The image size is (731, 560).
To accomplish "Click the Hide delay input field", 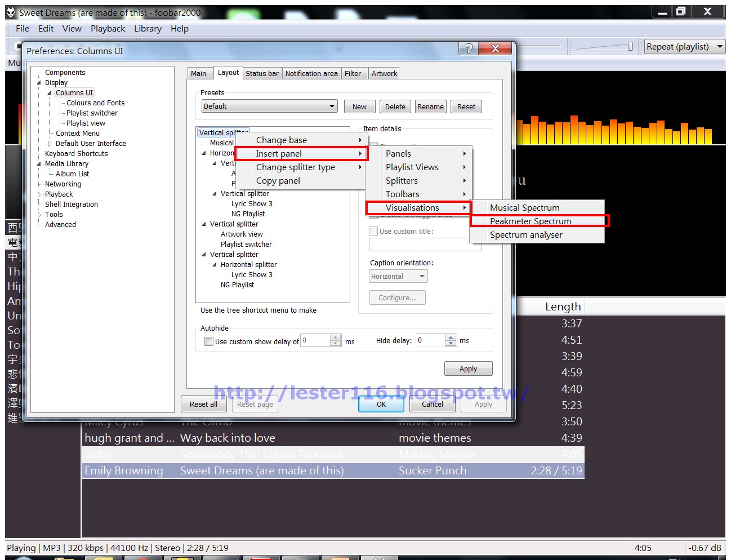I will click(x=431, y=340).
